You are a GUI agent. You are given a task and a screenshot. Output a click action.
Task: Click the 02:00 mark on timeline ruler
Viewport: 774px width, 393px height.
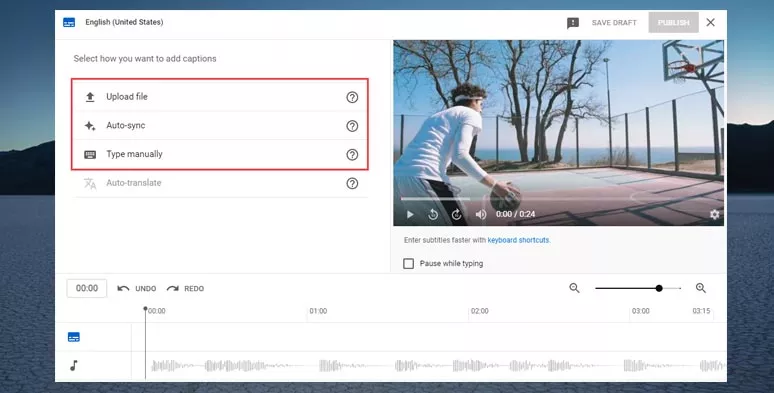479,311
